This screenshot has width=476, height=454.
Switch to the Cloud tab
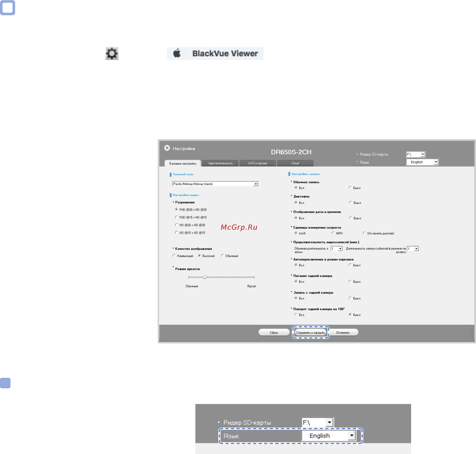[x=295, y=163]
